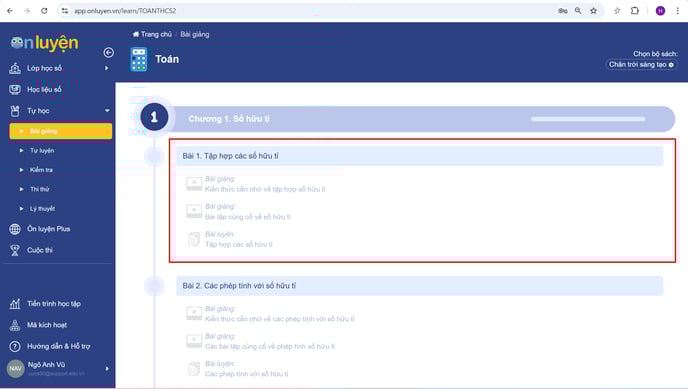This screenshot has width=688, height=389.
Task: Click video icon beside Kiến thức cần nhớ về tập hợp
Action: coord(194,184)
